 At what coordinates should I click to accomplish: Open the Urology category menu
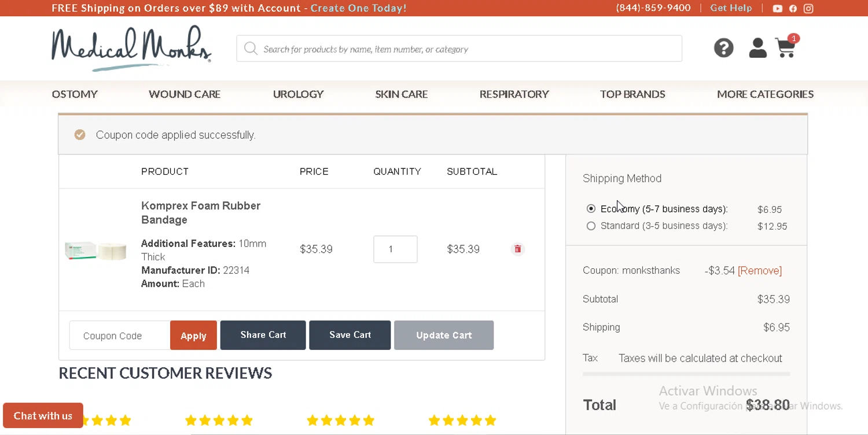[298, 94]
